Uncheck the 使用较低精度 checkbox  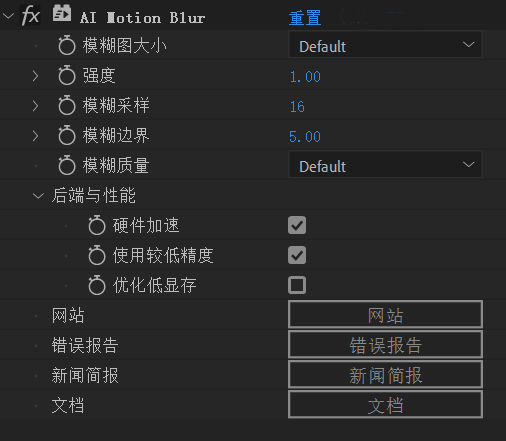[x=297, y=255]
